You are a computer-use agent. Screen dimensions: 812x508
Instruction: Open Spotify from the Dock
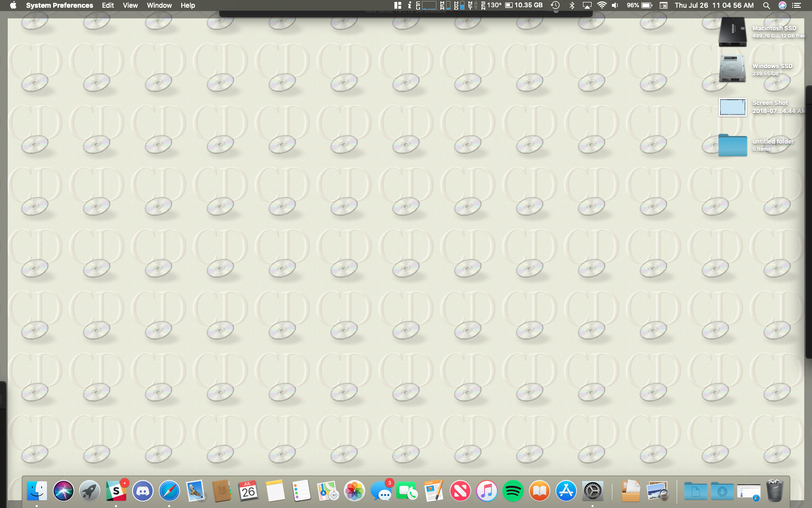(x=513, y=491)
